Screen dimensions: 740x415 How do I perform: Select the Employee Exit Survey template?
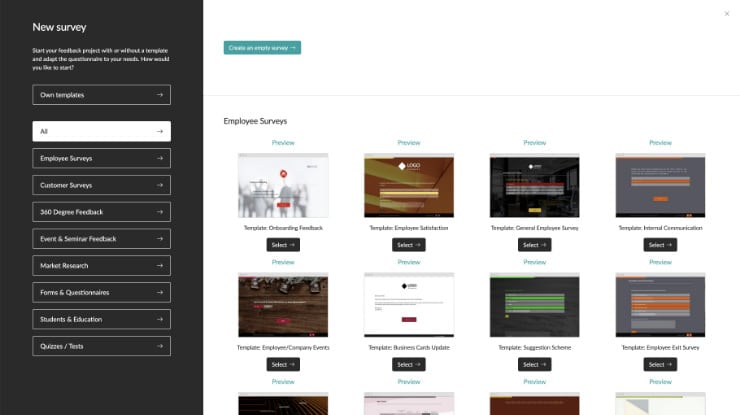pos(660,364)
